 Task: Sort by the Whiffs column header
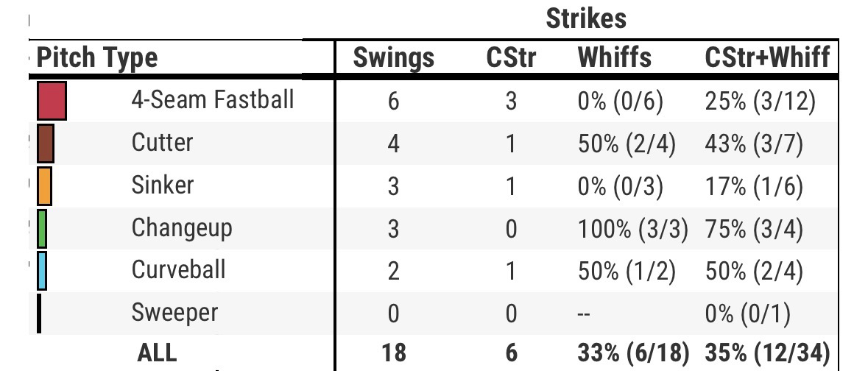pyautogui.click(x=615, y=57)
